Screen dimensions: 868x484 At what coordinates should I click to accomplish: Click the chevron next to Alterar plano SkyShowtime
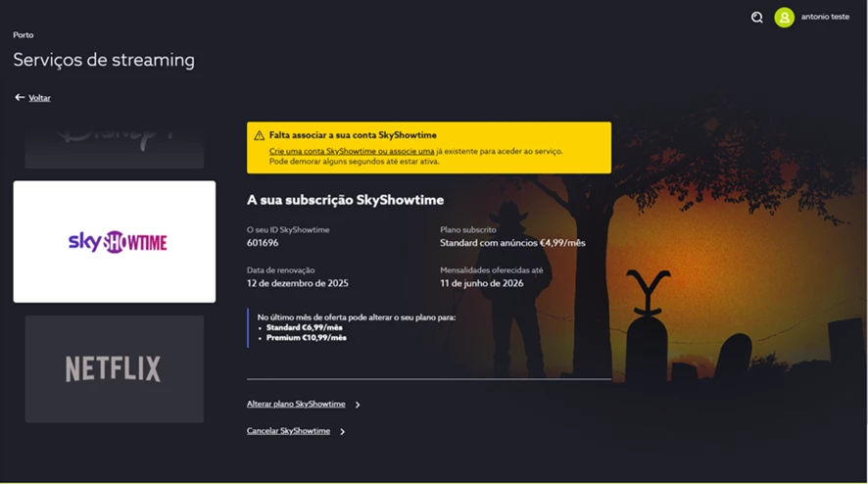click(358, 405)
